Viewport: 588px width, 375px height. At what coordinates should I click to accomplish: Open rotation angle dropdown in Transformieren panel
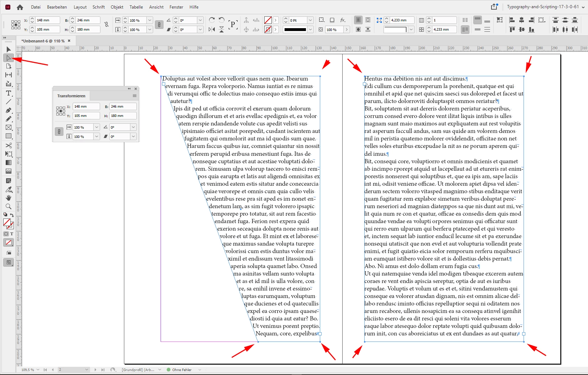tap(133, 127)
